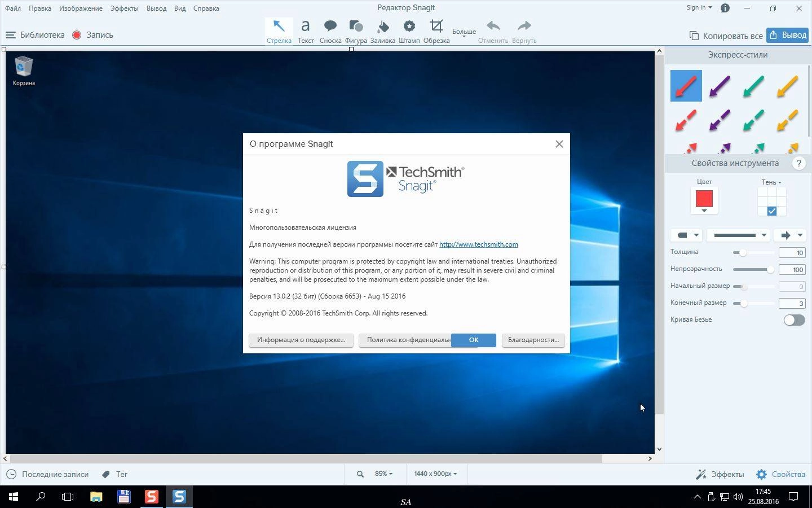
Task: Adjust the Конечный размер slider
Action: (x=753, y=304)
